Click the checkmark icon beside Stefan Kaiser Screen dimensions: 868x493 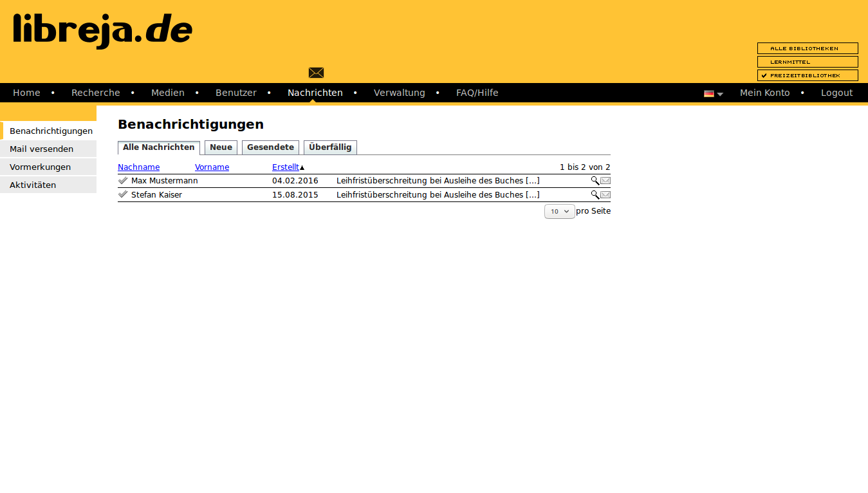tap(123, 194)
